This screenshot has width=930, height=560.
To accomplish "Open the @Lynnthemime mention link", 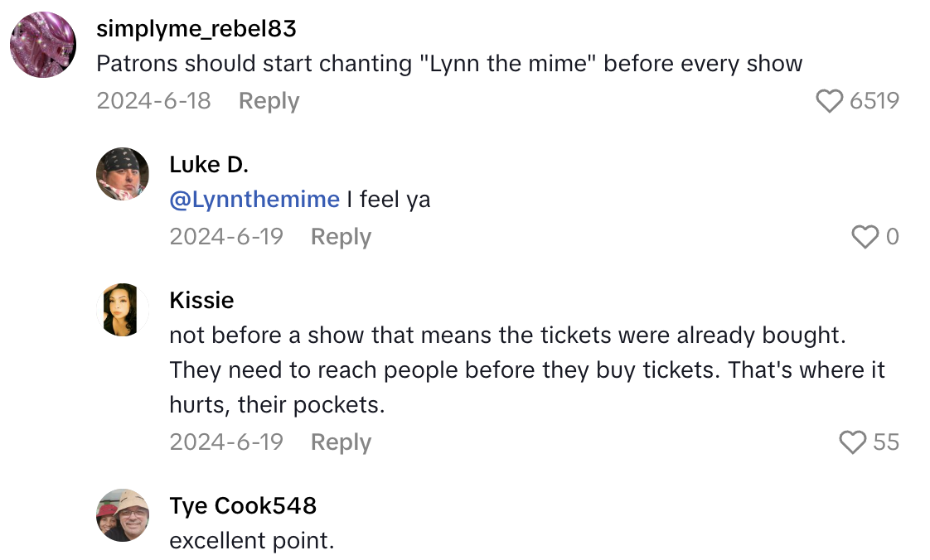I will pos(254,200).
